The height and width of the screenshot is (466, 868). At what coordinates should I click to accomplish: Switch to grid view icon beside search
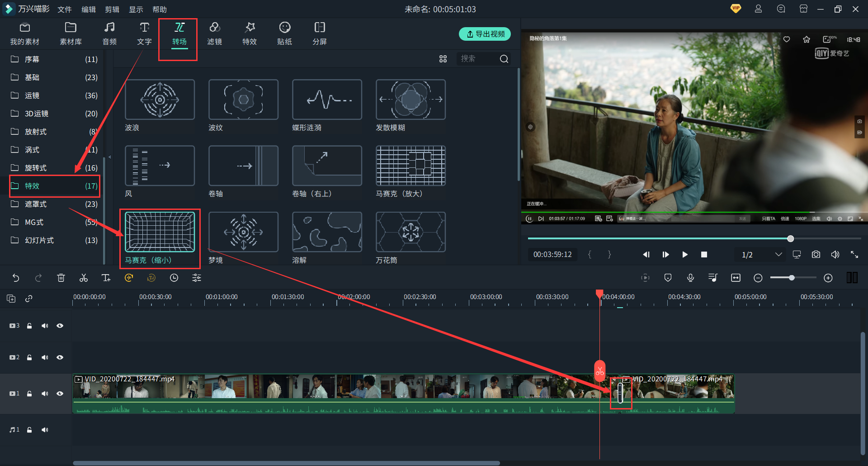(x=443, y=59)
